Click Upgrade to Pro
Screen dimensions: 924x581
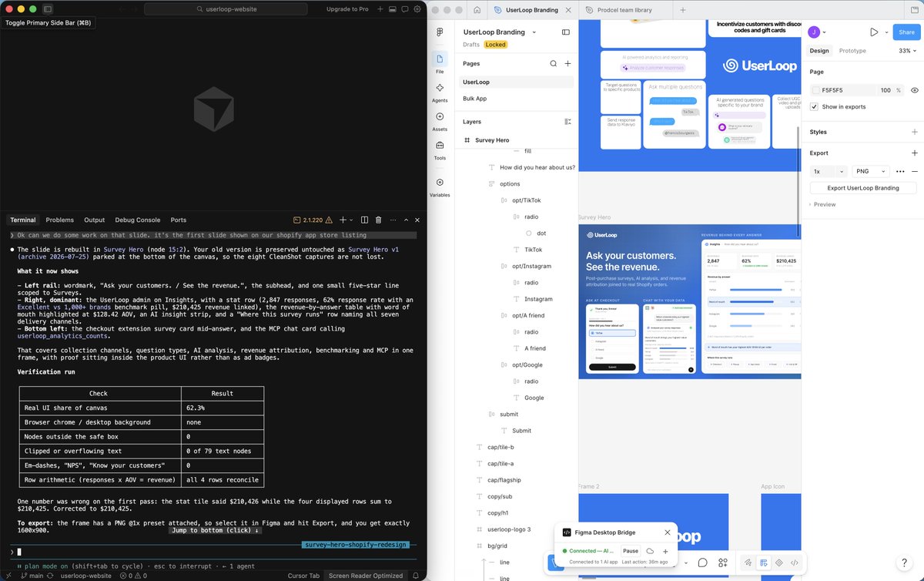pyautogui.click(x=347, y=9)
